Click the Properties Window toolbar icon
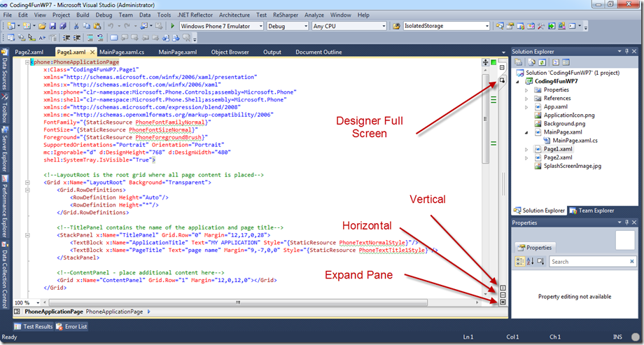644x345 pixels. (x=510, y=26)
